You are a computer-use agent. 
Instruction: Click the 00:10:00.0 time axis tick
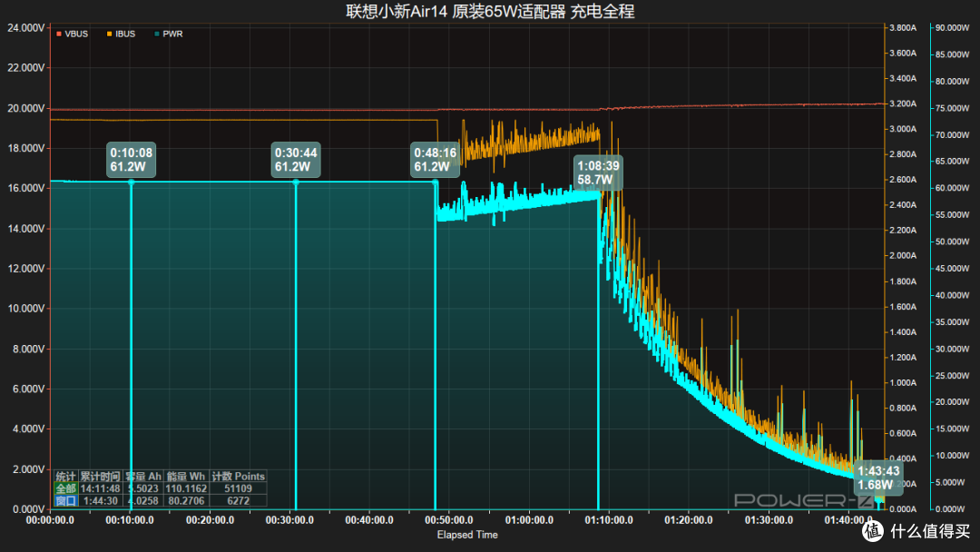click(130, 520)
